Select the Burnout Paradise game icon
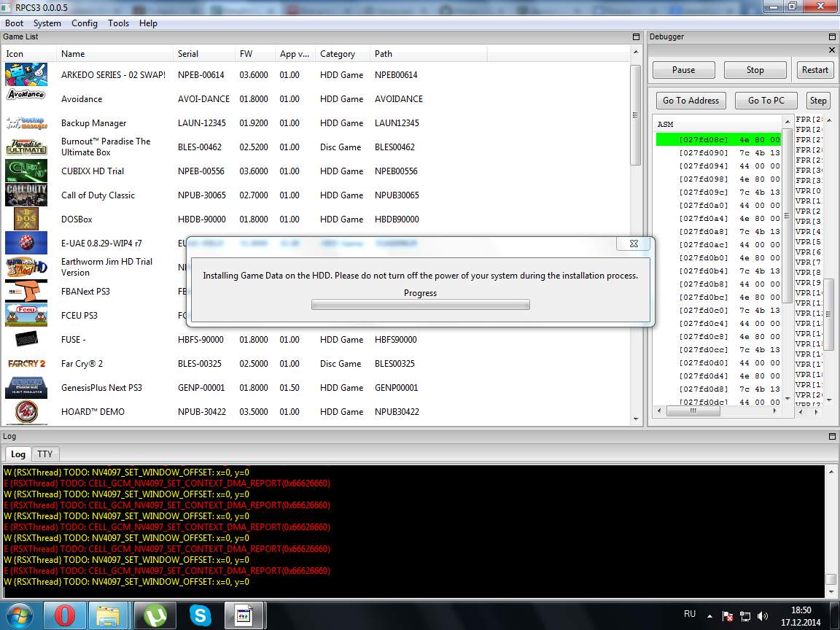Screen dimensions: 840x630 (26, 147)
